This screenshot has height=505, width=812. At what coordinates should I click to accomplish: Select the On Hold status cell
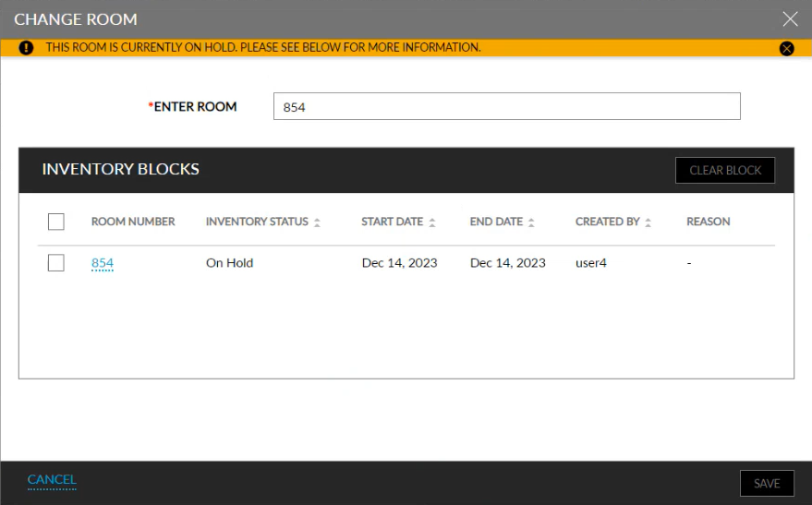(229, 263)
